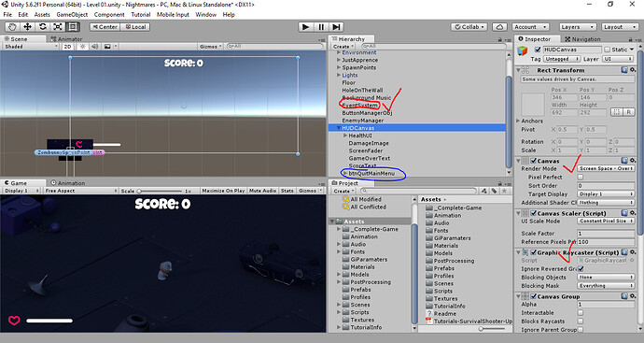Switch to the Navigation tab
This screenshot has width=644, height=343.
582,39
